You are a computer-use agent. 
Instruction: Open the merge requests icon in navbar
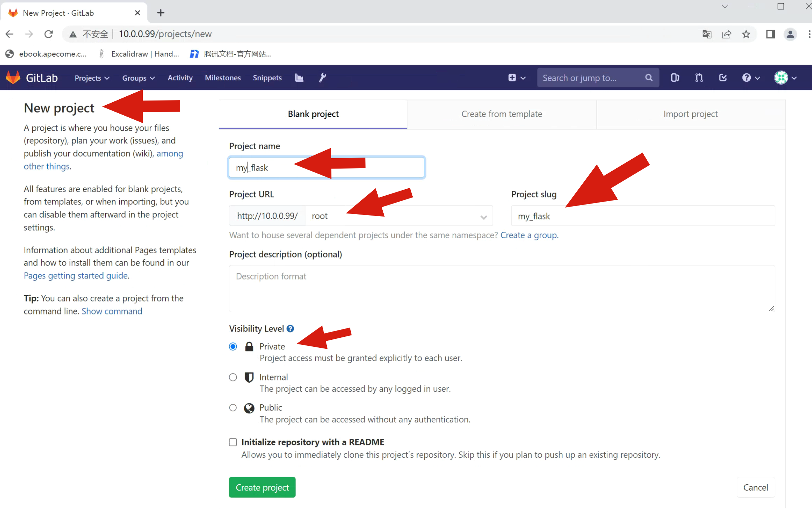tap(699, 78)
